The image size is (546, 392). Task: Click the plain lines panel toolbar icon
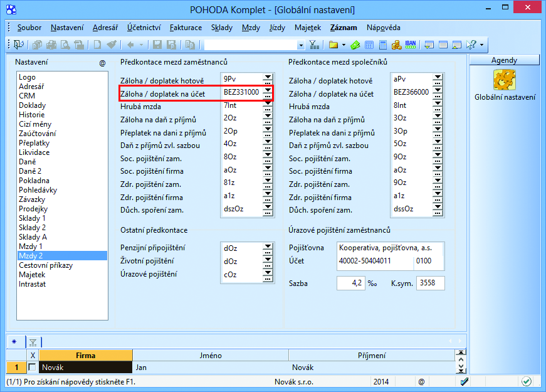pos(443,45)
